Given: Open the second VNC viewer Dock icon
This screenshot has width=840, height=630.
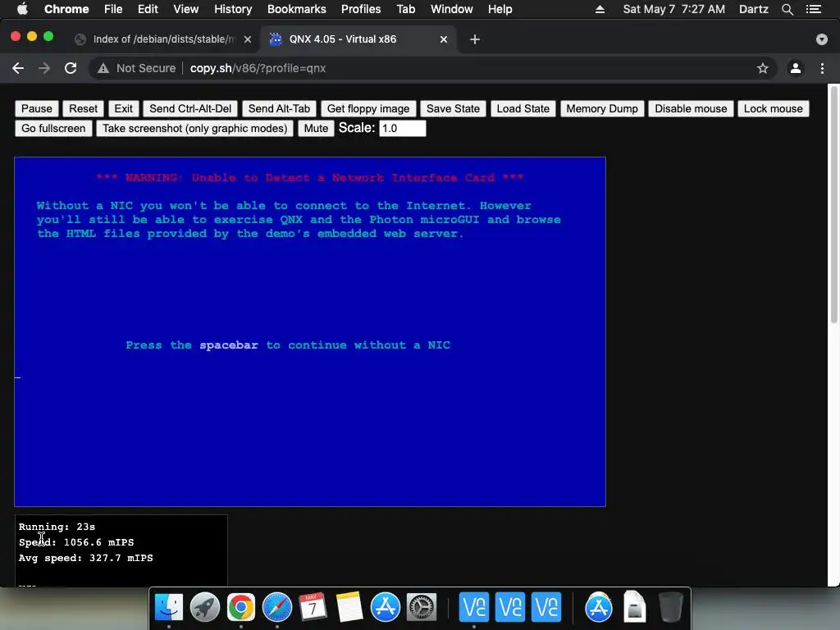Looking at the screenshot, I should coord(510,607).
